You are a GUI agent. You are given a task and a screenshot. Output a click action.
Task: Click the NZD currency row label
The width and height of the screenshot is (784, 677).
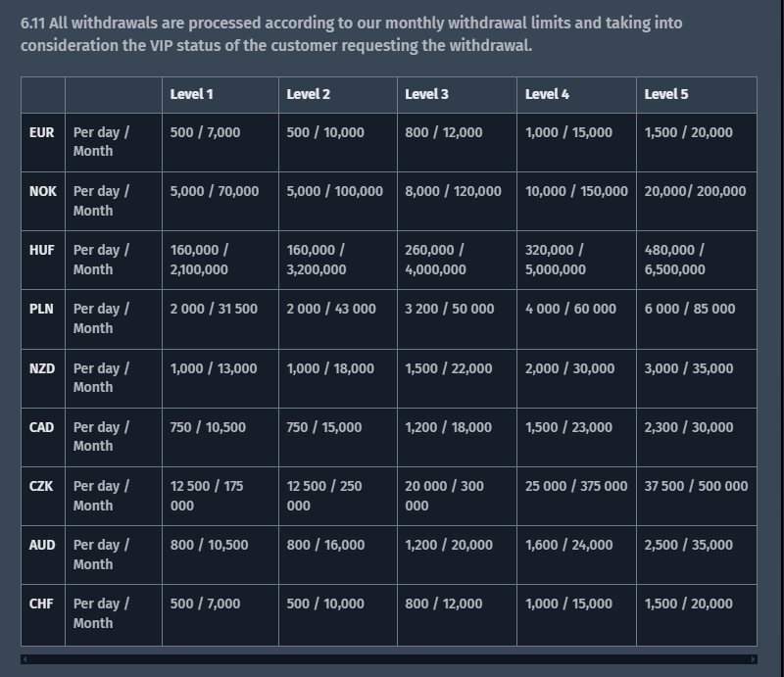[42, 368]
